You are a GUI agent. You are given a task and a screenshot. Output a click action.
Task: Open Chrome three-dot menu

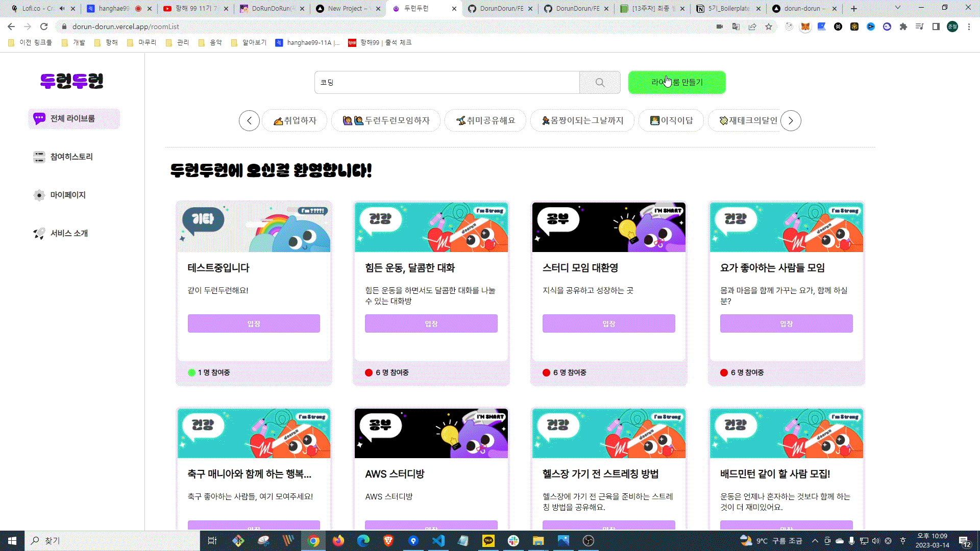point(969,27)
